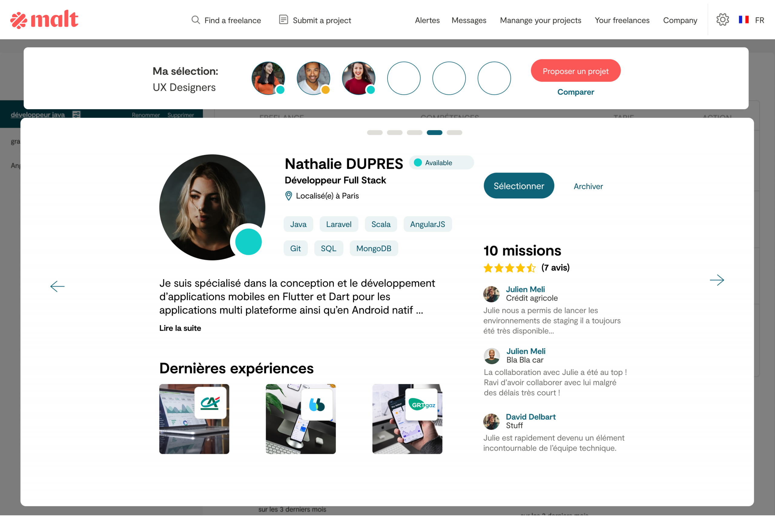Screen dimensions: 775x532
Task: Go to next freelancer with right arrow
Action: click(717, 280)
